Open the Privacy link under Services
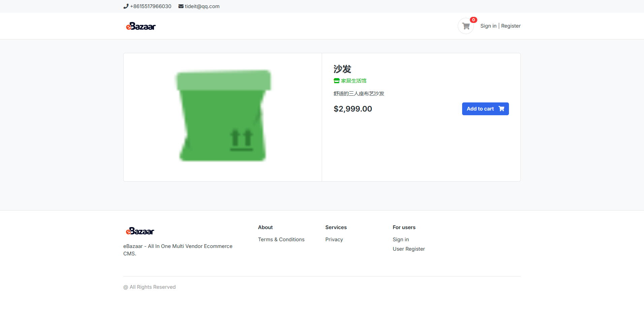Screen dimensions: 644x314 (334, 240)
